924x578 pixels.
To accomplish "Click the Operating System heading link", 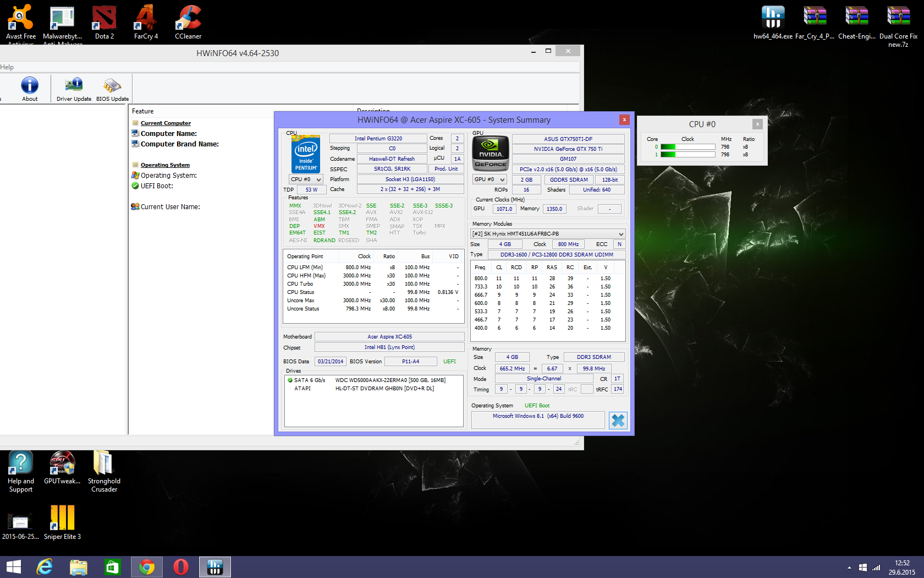I will [165, 165].
